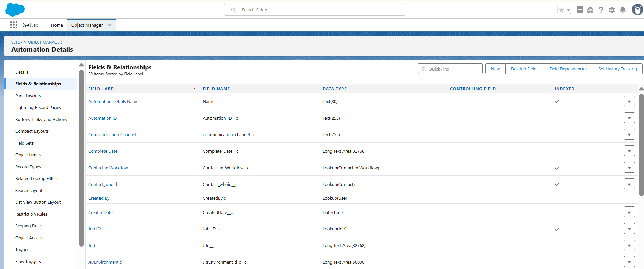The height and width of the screenshot is (269, 644).
Task: Focus the Search Setup input field
Action: (315, 10)
